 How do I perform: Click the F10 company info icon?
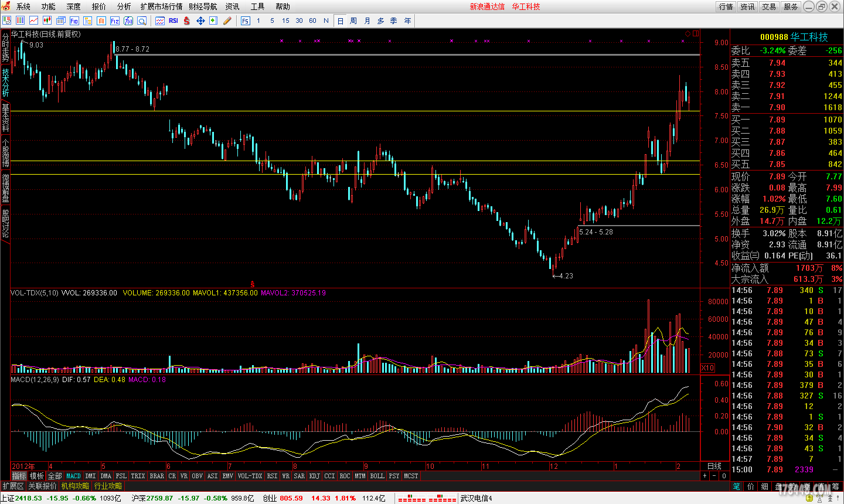pos(74,21)
